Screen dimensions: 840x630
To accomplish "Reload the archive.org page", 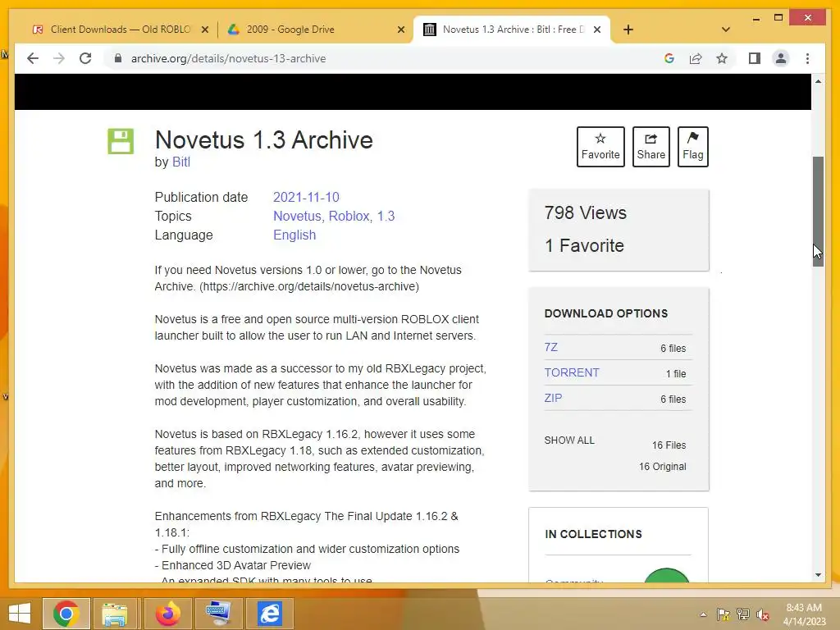I will [85, 58].
